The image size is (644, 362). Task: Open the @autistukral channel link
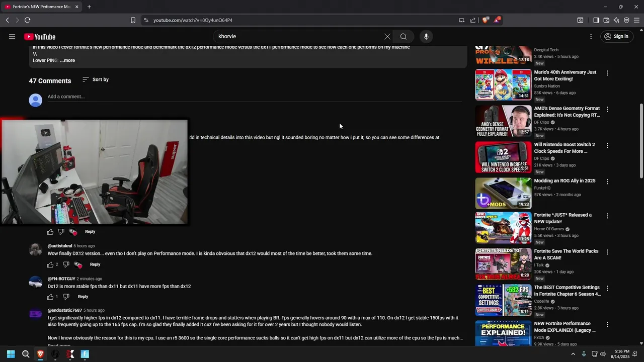60,246
